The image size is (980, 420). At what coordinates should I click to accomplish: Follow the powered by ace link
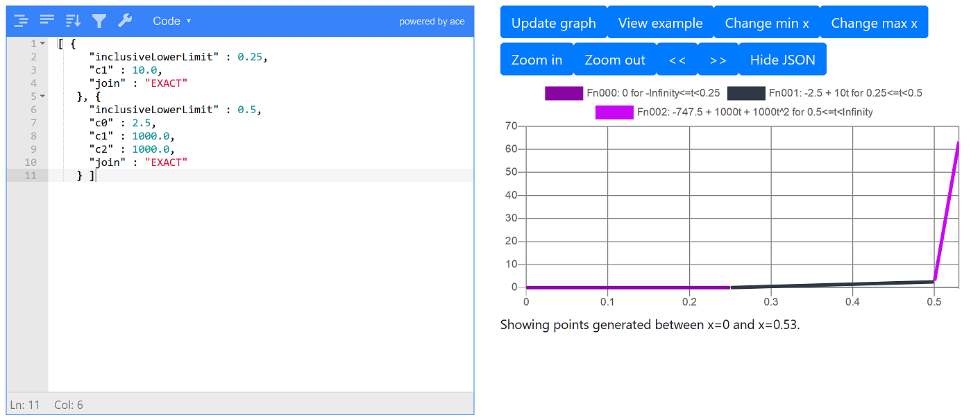coord(432,22)
